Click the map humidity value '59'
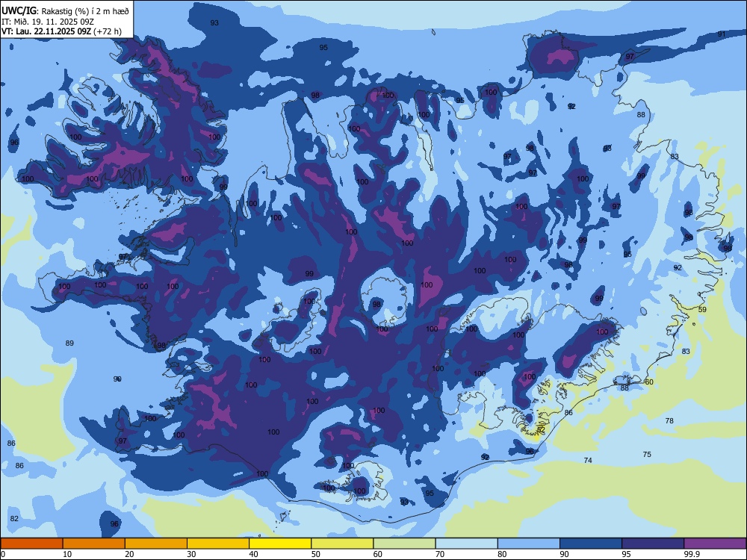The width and height of the screenshot is (747, 560). point(702,310)
